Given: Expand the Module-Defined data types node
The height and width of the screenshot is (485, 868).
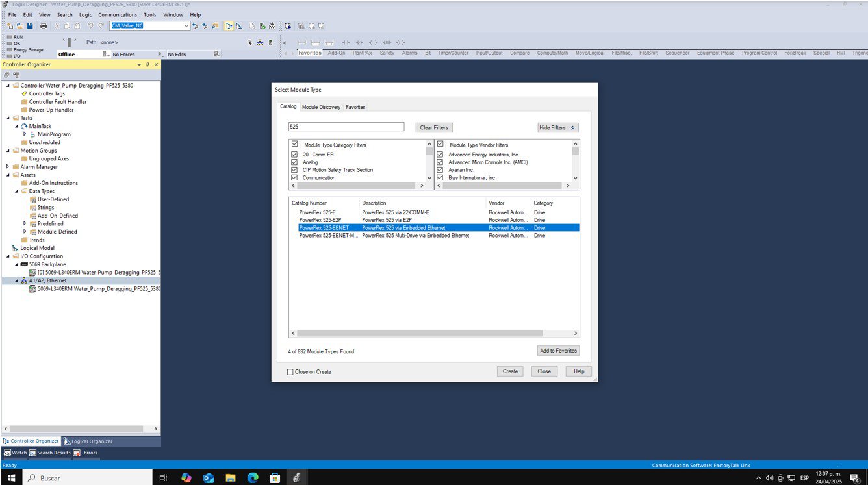Looking at the screenshot, I should pyautogui.click(x=25, y=232).
